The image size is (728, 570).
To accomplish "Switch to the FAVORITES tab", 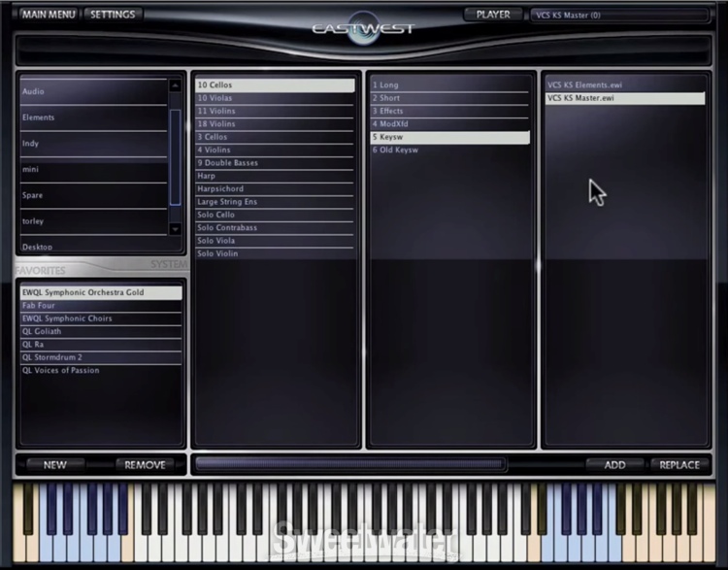I will [41, 270].
